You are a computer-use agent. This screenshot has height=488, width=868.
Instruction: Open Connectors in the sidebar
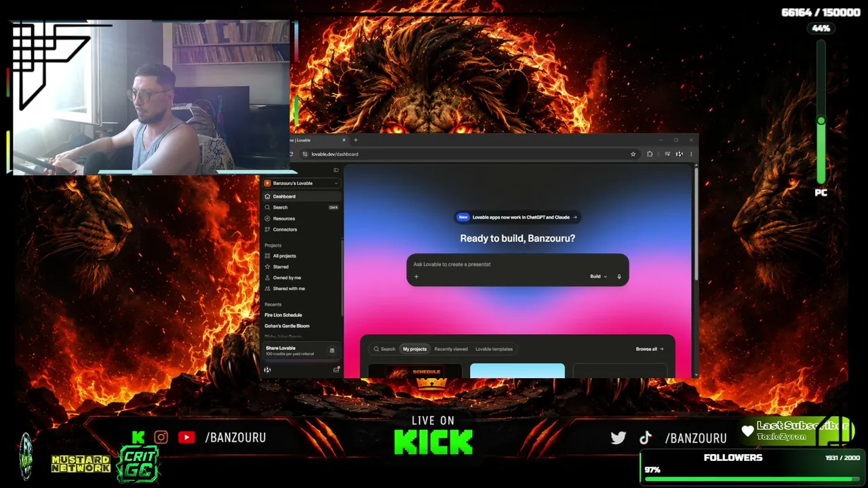(x=301, y=229)
